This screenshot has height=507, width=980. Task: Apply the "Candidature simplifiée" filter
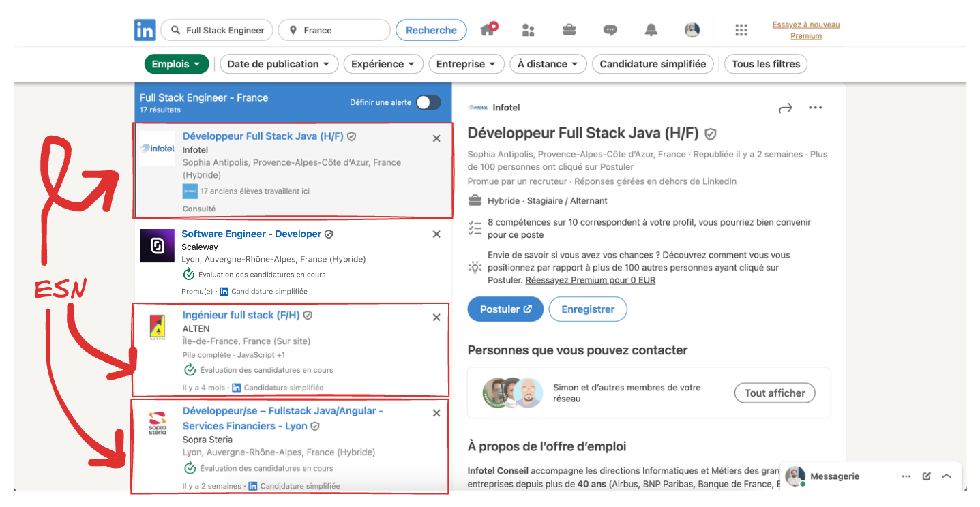coord(653,64)
